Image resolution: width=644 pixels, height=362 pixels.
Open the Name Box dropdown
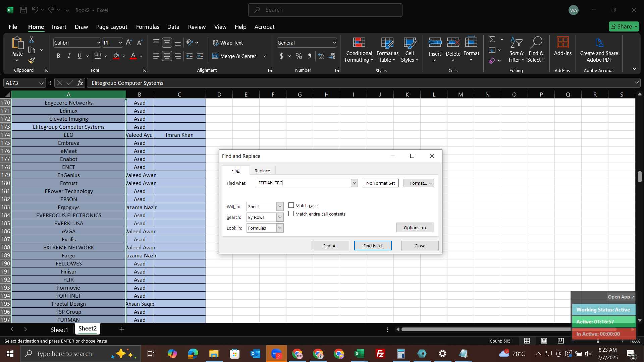click(x=41, y=83)
